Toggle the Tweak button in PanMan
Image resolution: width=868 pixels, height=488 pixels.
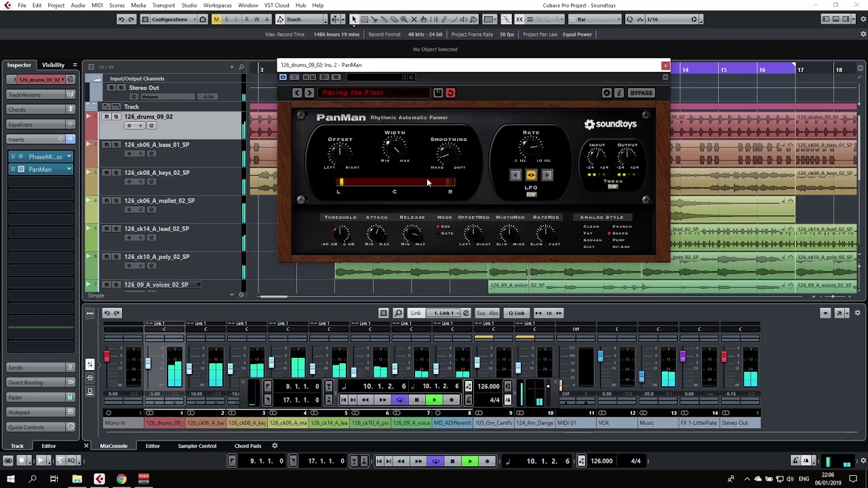613,186
